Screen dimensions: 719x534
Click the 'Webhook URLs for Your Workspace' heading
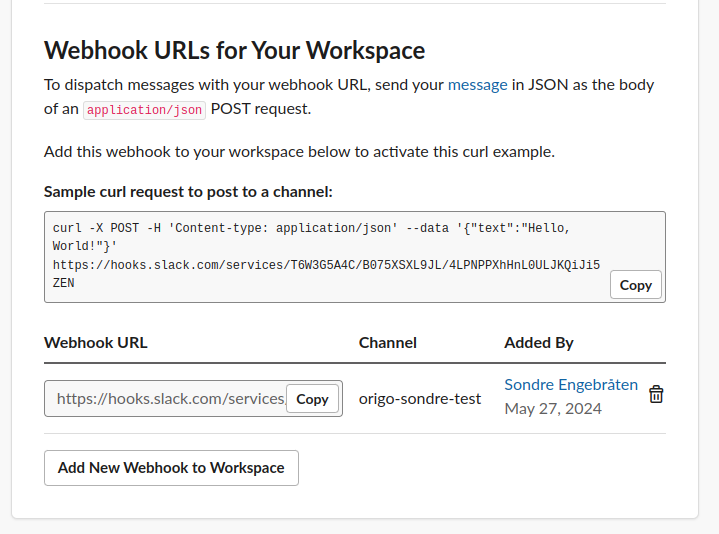(234, 50)
